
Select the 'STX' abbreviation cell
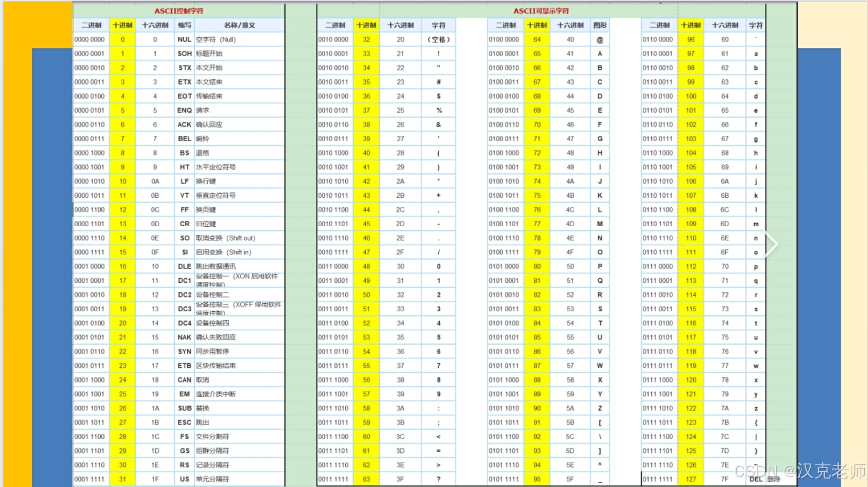(184, 68)
